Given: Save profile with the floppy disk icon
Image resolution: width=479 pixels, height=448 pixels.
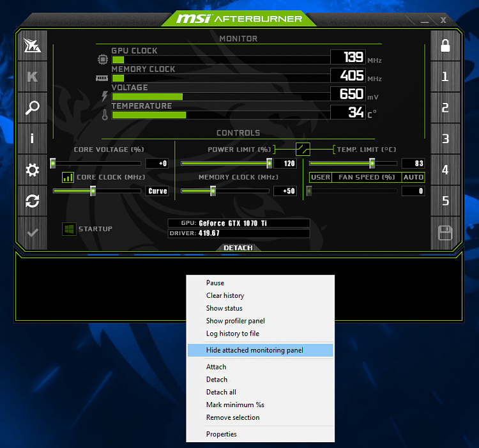Looking at the screenshot, I should [445, 233].
